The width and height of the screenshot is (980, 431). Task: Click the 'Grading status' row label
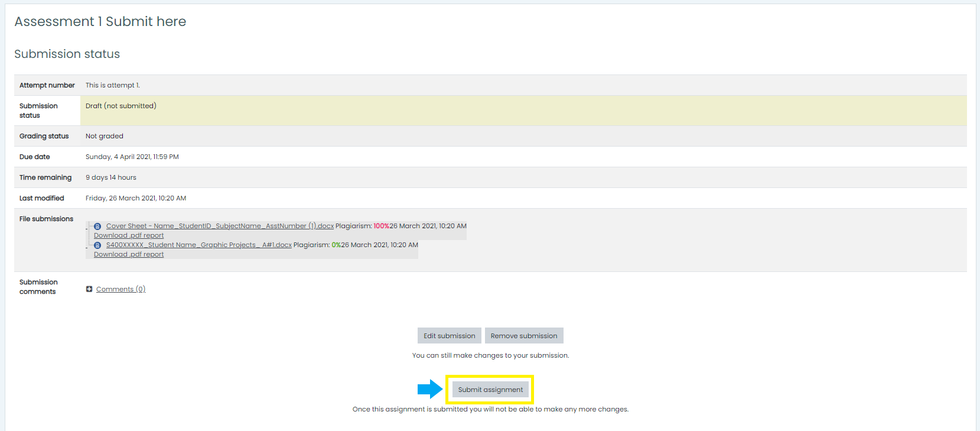pos(44,136)
